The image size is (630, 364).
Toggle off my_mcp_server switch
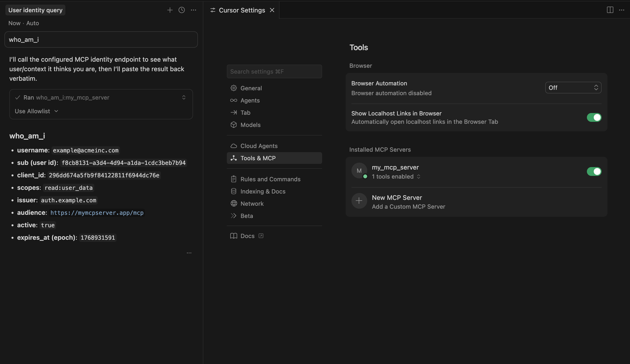pyautogui.click(x=594, y=171)
